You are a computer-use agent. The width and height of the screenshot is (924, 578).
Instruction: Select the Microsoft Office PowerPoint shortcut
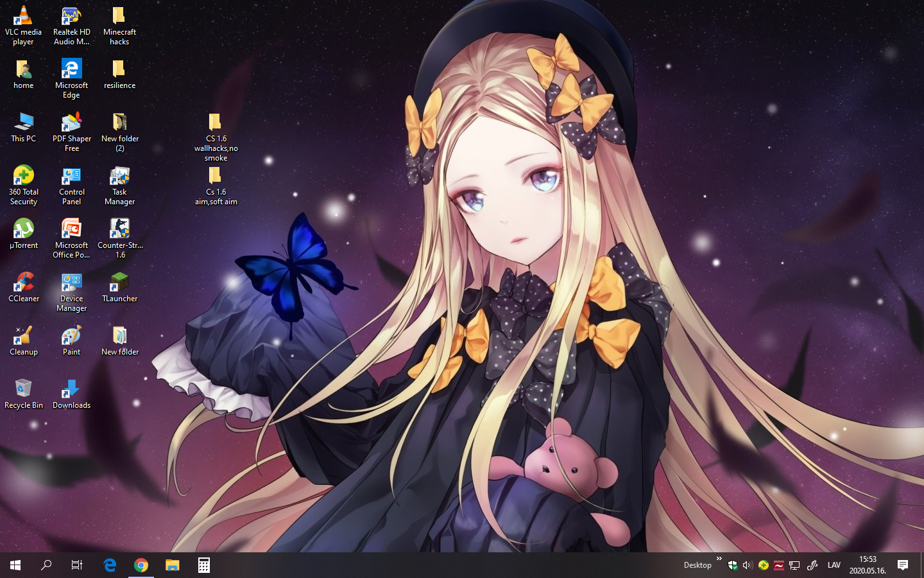[x=71, y=239]
